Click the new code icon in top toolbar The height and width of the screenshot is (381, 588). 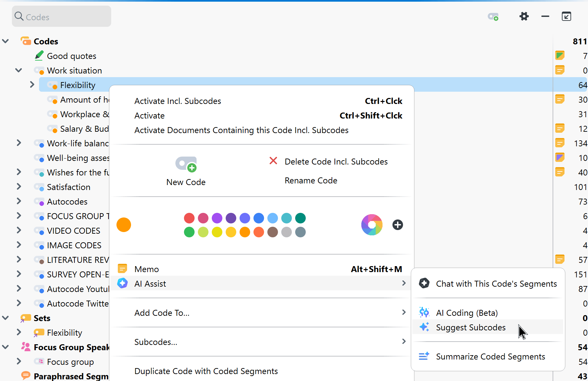[x=493, y=17]
